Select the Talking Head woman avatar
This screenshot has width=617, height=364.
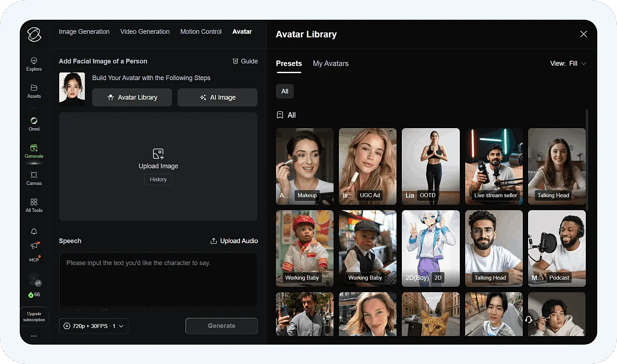click(x=557, y=166)
